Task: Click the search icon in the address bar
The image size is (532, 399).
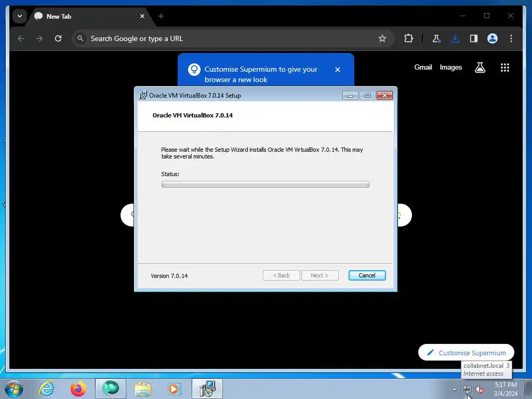Action: click(x=81, y=38)
